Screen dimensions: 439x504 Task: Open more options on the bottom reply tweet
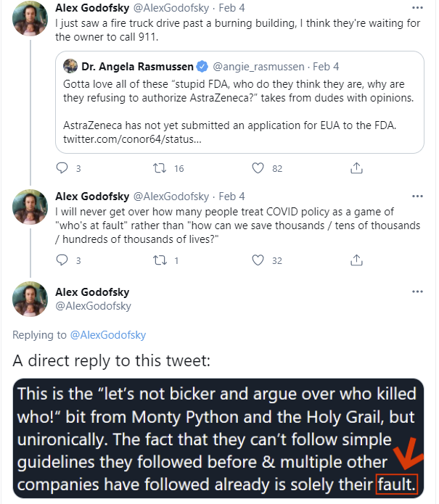[417, 292]
